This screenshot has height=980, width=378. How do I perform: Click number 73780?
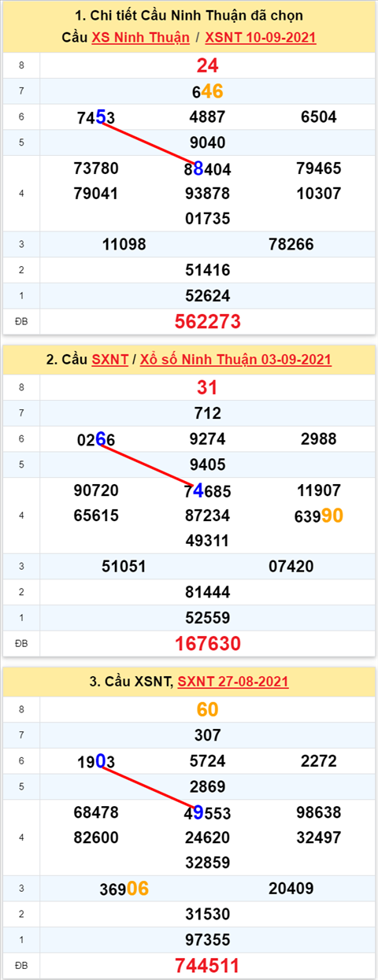[x=95, y=168]
